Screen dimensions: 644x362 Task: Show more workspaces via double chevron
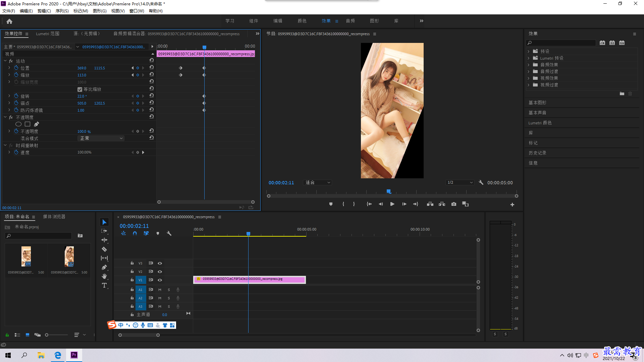[422, 21]
